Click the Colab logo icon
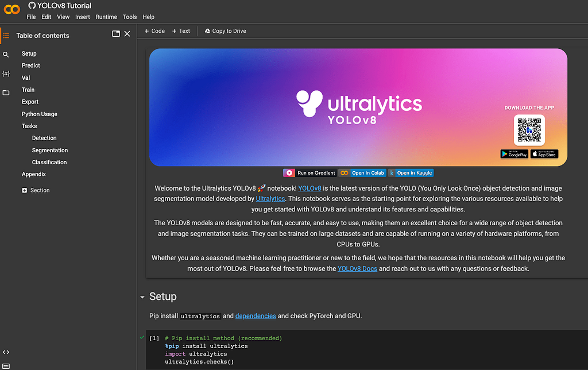Image resolution: width=588 pixels, height=370 pixels. pyautogui.click(x=11, y=9)
